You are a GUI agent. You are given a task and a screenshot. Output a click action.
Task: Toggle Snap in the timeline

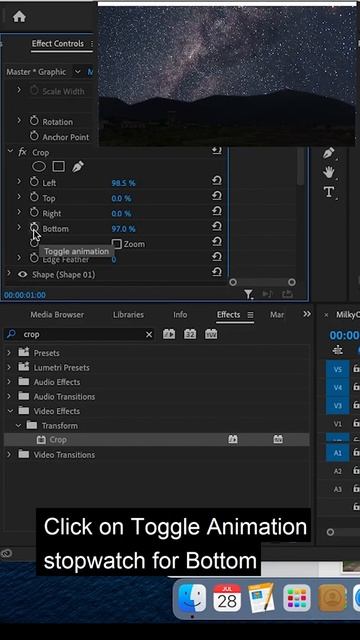click(338, 350)
